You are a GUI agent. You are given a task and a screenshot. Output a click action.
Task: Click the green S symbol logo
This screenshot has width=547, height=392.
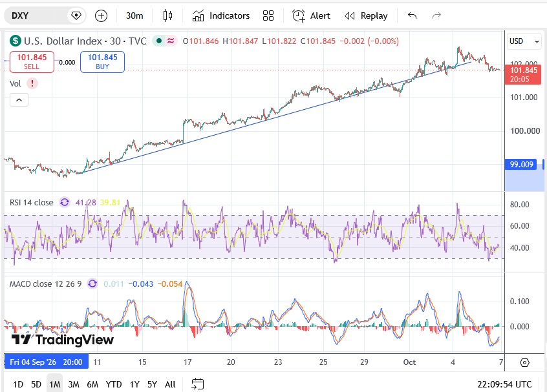16,41
